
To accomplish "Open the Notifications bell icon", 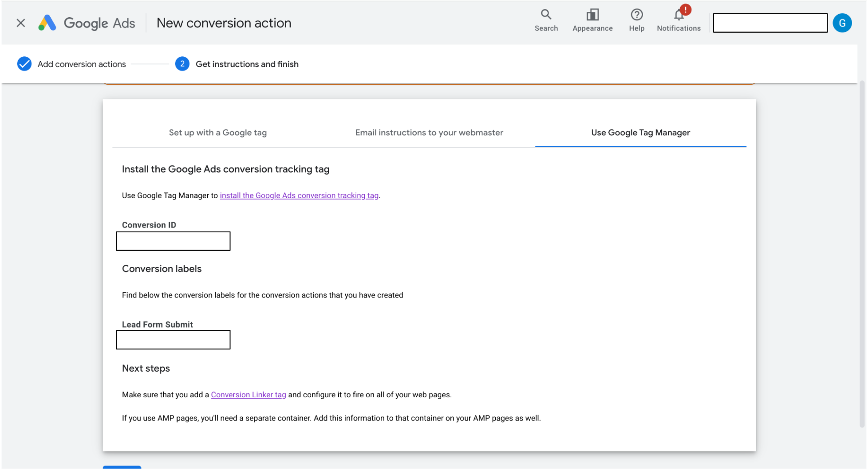I will click(678, 16).
